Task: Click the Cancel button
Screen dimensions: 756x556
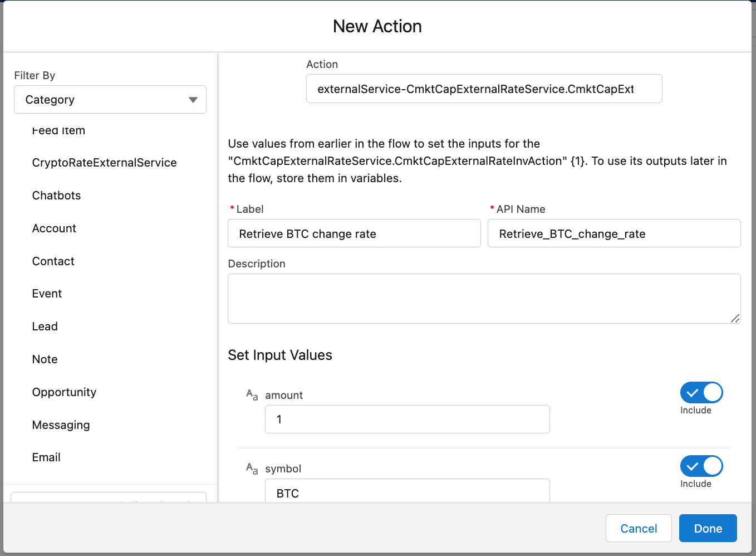Action: click(638, 528)
